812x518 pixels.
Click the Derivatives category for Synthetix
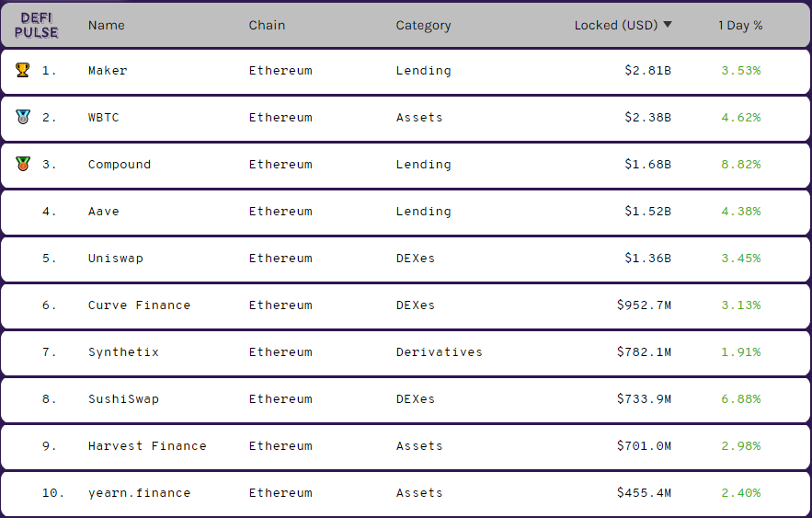click(x=439, y=352)
